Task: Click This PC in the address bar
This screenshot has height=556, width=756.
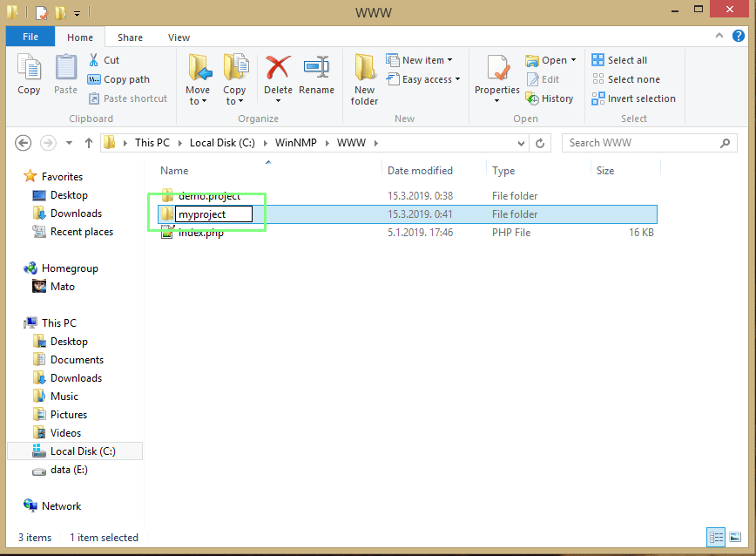Action: (x=152, y=143)
